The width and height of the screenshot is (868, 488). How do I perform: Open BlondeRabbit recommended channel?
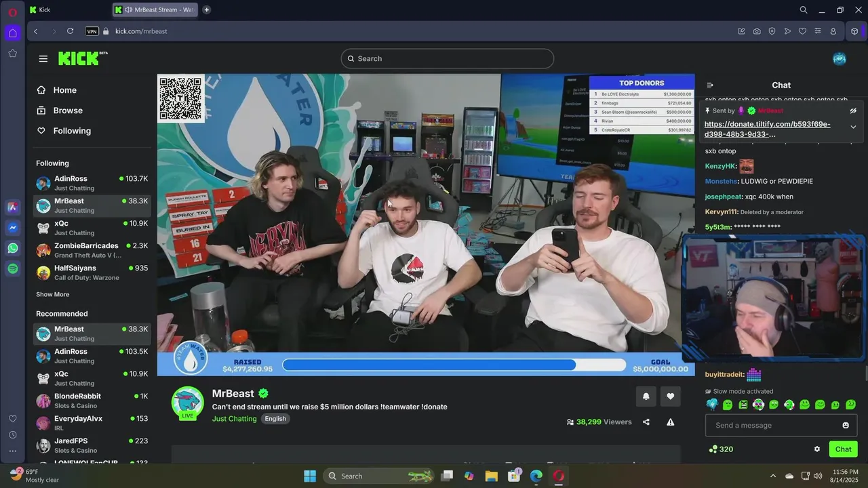tap(92, 401)
